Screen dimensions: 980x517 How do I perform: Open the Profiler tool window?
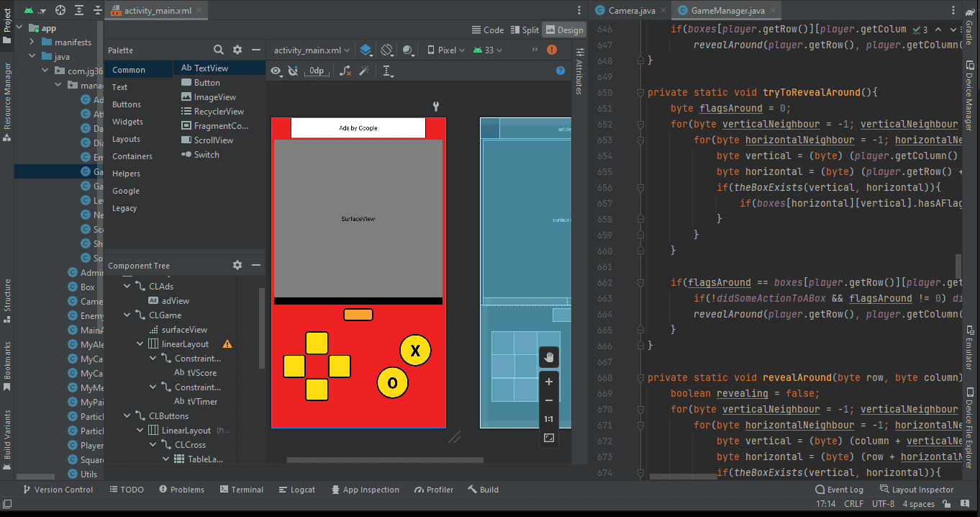tap(433, 490)
